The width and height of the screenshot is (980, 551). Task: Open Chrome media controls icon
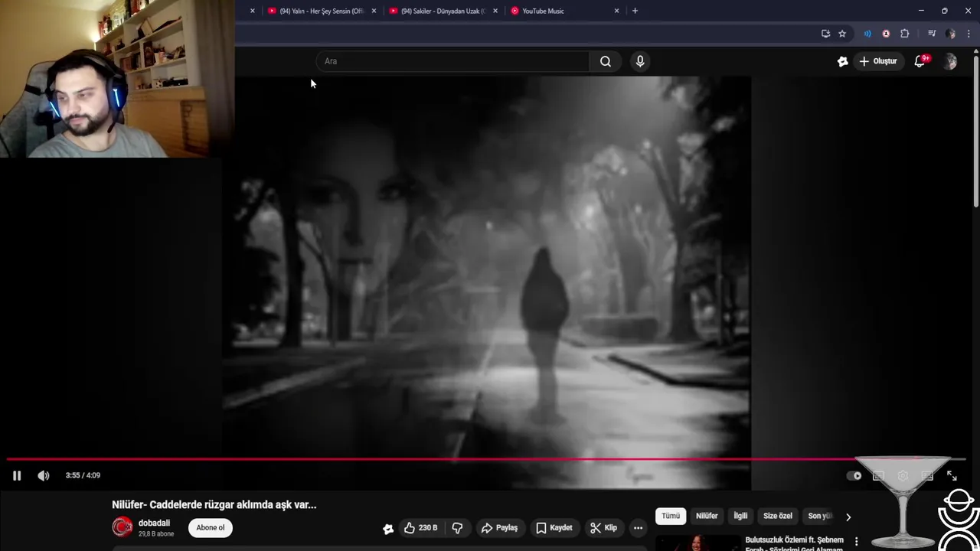click(932, 34)
